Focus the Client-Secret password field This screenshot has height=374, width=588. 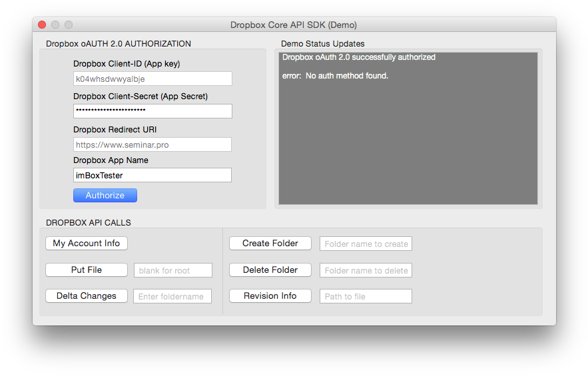[x=152, y=111]
